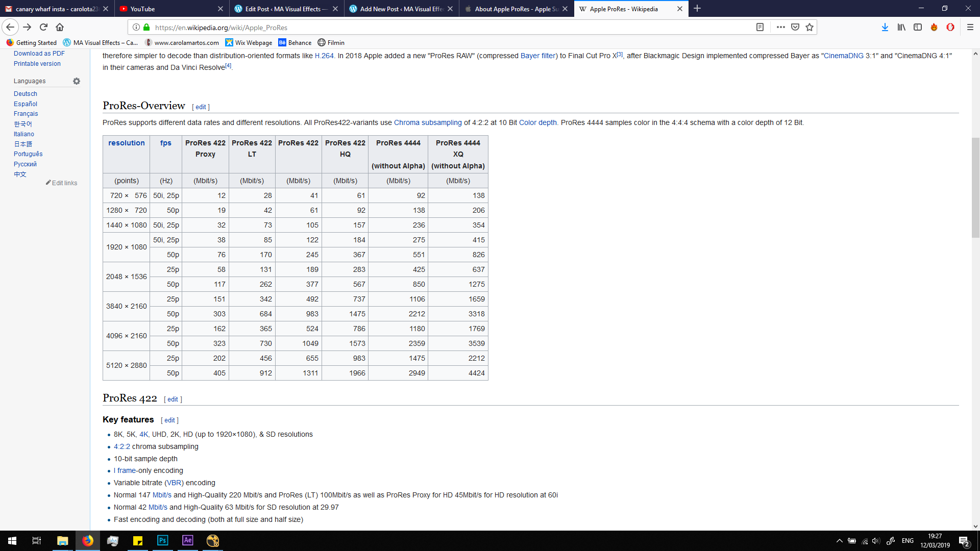Open the Firefox Library icon
Viewport: 980px width, 551px height.
click(x=901, y=28)
